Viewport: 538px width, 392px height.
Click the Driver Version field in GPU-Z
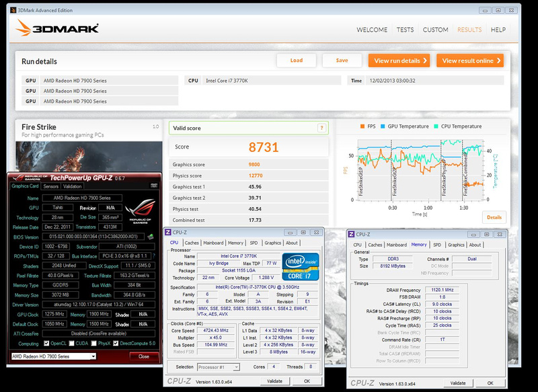[x=98, y=305]
